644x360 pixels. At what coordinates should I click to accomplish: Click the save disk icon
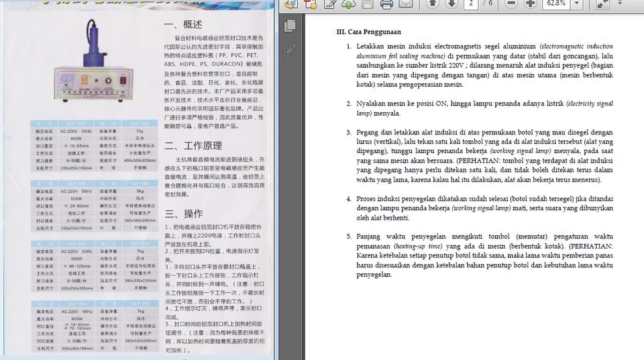tap(368, 4)
